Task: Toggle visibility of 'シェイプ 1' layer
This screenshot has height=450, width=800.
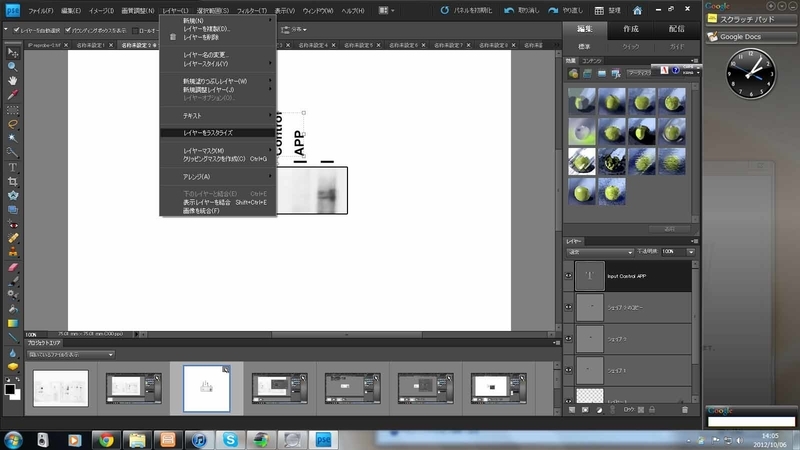Action: (568, 370)
